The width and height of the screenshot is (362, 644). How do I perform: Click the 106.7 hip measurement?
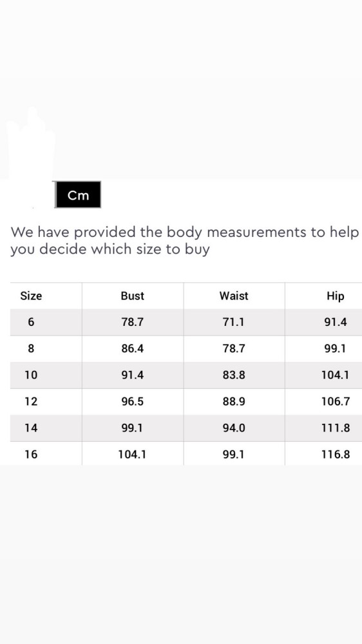coord(336,401)
